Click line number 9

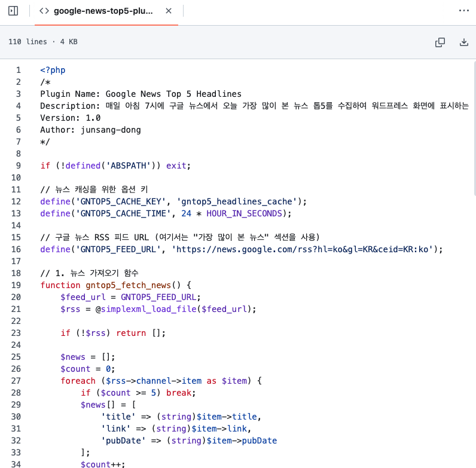point(18,166)
